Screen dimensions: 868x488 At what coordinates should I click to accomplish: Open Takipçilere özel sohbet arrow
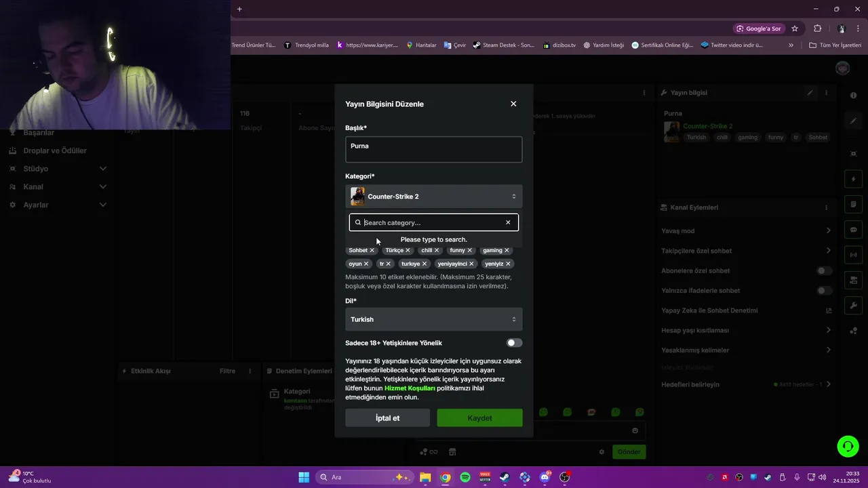click(x=828, y=251)
